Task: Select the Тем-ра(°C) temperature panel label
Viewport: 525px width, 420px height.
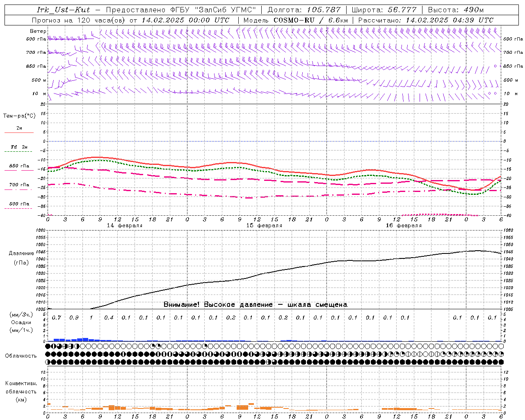Action: coord(19,116)
